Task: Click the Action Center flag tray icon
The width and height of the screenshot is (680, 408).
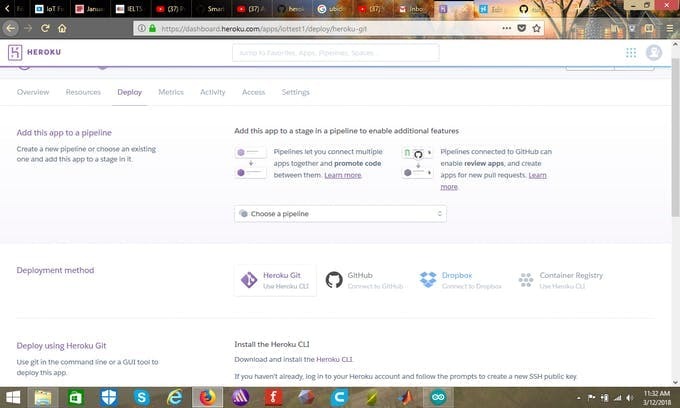Action: [x=591, y=398]
